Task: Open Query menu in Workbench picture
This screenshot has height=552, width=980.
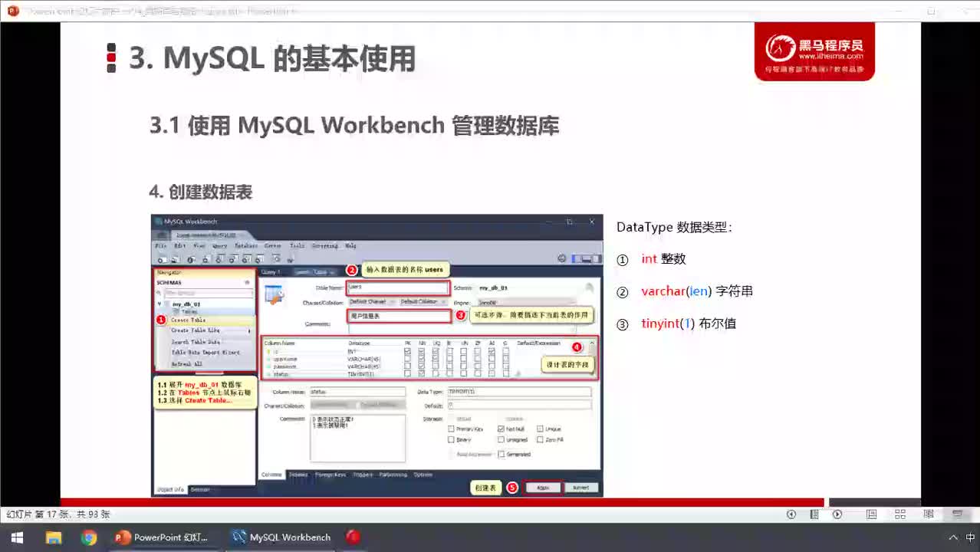Action: (x=219, y=246)
